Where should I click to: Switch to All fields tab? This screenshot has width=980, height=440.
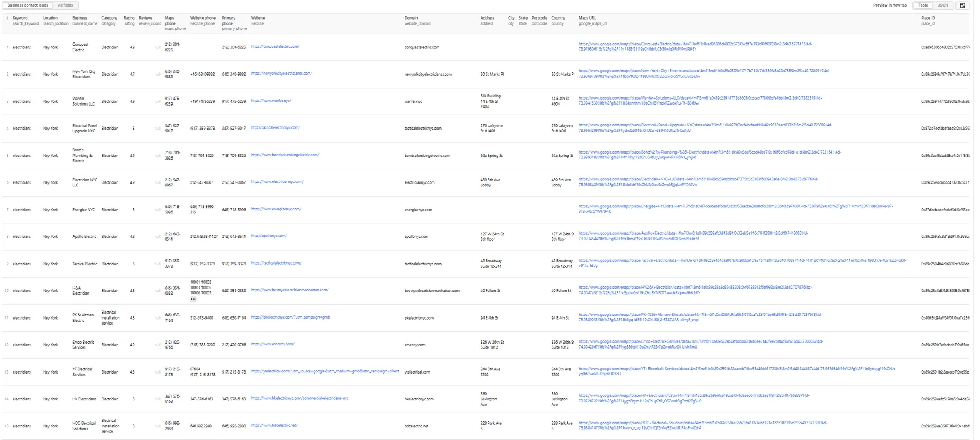65,5
